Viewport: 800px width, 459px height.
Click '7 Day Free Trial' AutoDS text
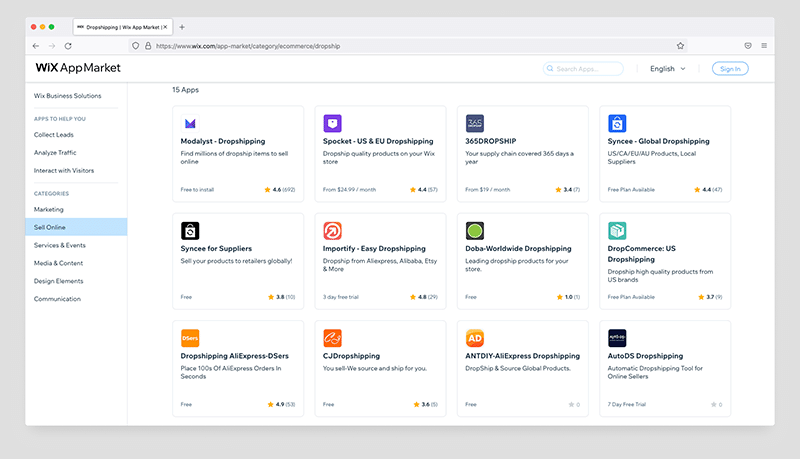[627, 404]
